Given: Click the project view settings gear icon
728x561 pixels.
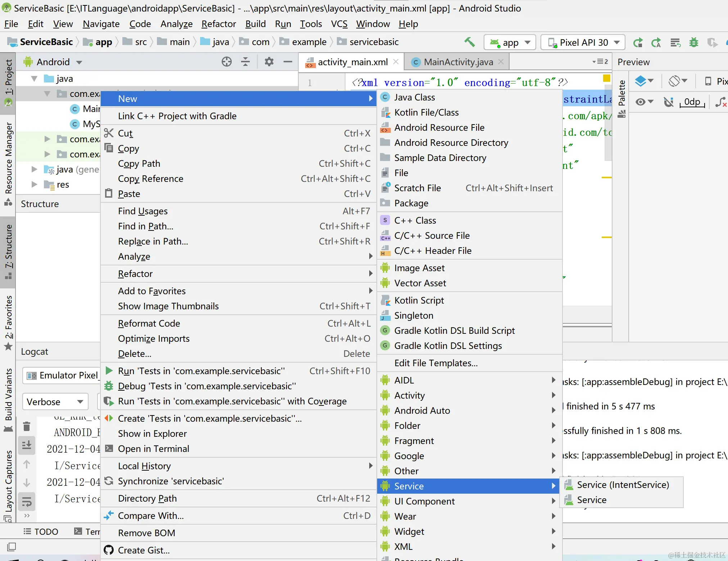Looking at the screenshot, I should pyautogui.click(x=269, y=62).
